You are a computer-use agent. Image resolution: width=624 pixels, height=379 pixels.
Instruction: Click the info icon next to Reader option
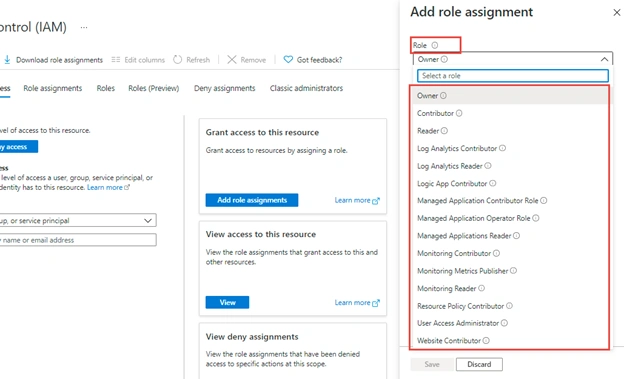click(444, 131)
